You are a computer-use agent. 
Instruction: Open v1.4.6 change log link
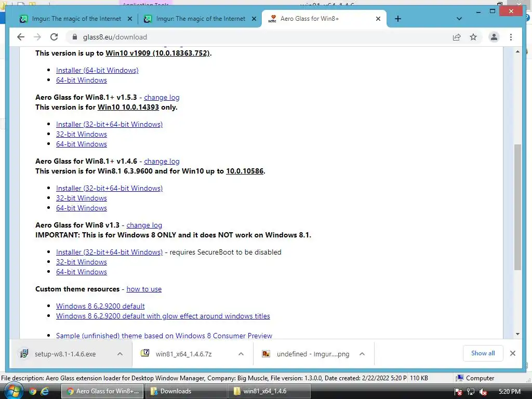coord(162,161)
